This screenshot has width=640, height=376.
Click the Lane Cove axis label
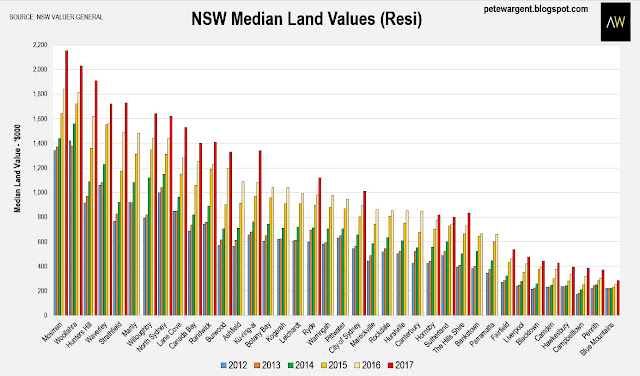(x=170, y=334)
